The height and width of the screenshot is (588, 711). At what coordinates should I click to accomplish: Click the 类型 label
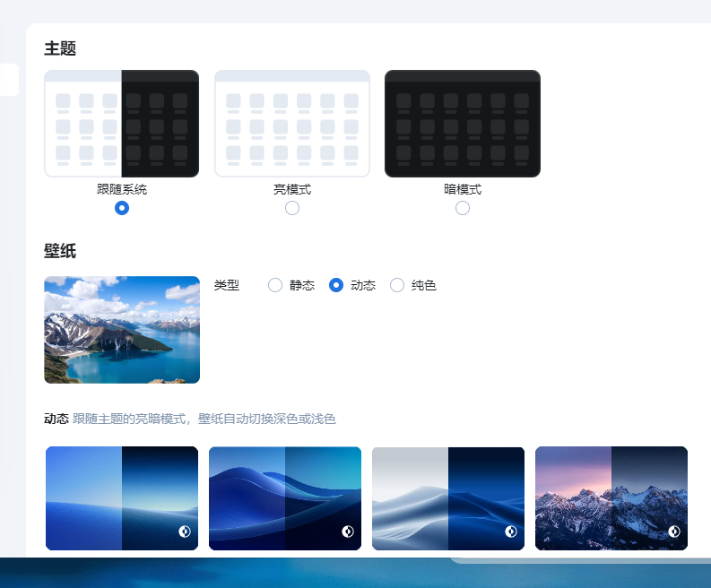[x=226, y=285]
